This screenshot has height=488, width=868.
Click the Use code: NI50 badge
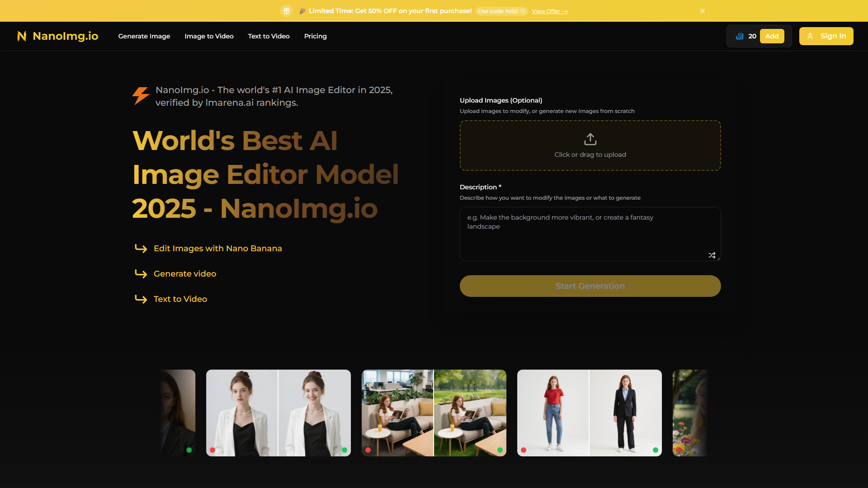501,11
